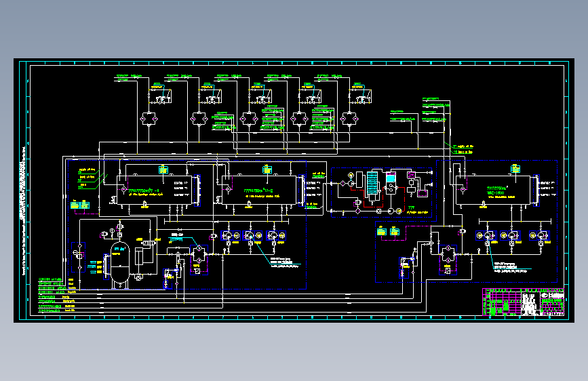Select the magenta title block table
Screen dimensions: 588x381
[523, 302]
